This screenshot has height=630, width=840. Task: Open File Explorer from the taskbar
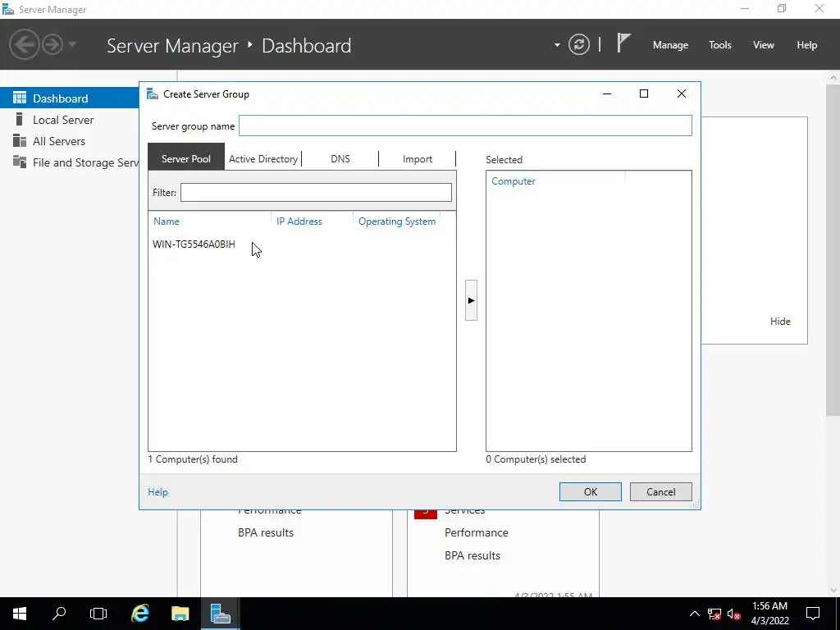(x=180, y=614)
